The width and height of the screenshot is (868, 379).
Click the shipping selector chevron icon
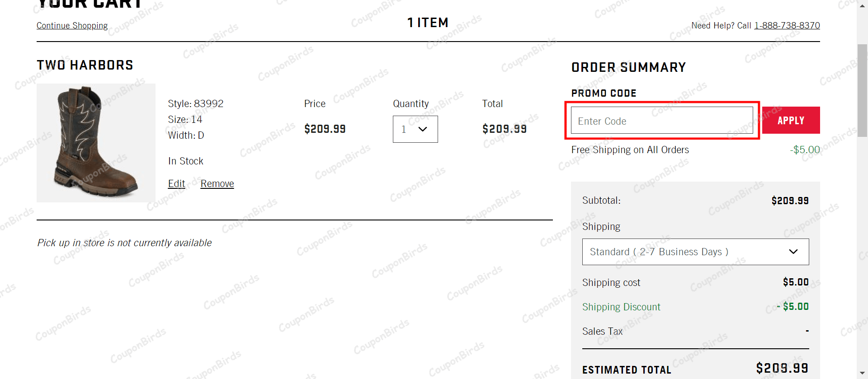point(794,252)
